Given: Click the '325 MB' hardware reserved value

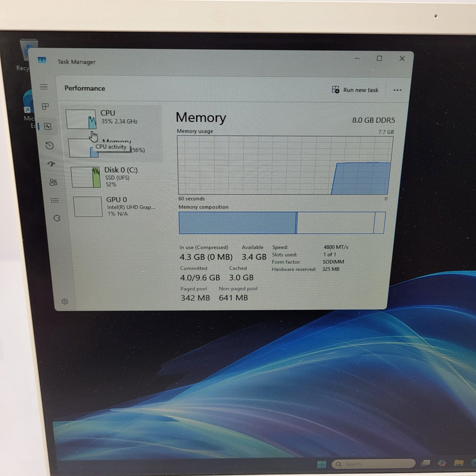Looking at the screenshot, I should (x=331, y=269).
